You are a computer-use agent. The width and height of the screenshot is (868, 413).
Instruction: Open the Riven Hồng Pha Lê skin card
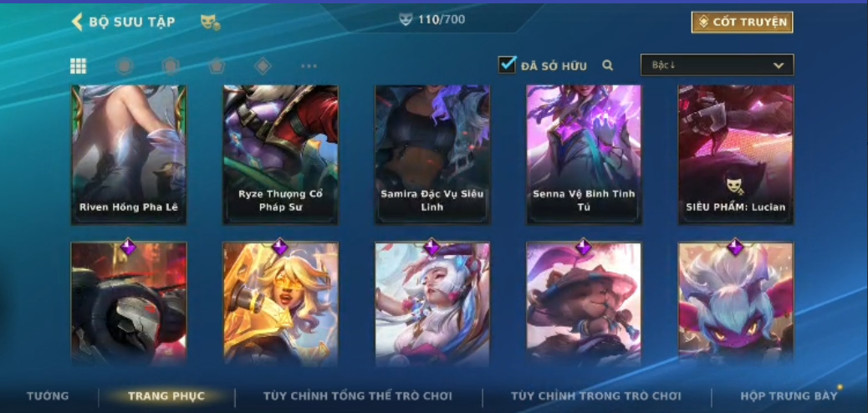[x=129, y=155]
